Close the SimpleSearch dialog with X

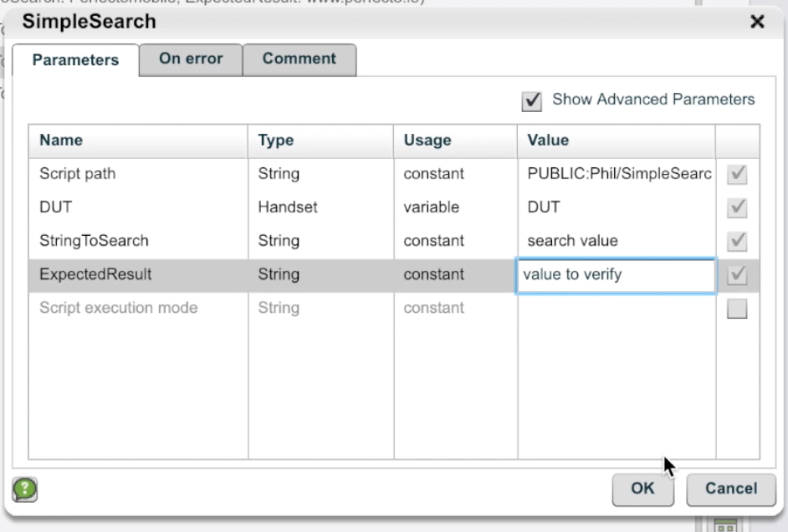click(x=757, y=23)
